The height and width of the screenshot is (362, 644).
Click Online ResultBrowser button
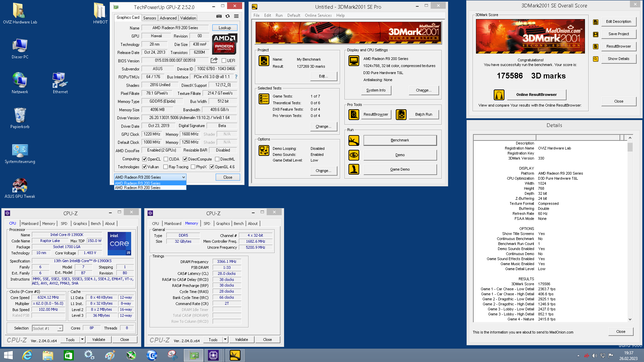click(536, 95)
